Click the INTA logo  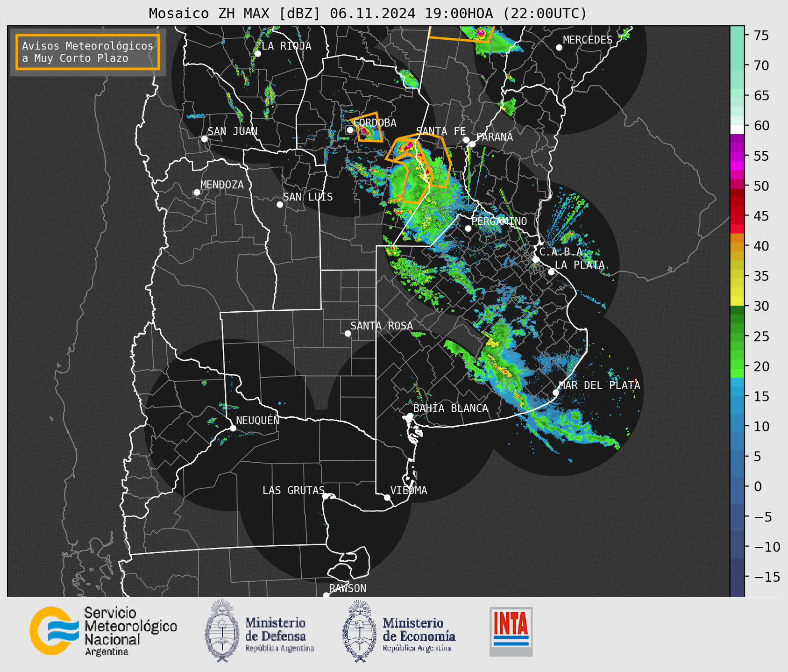point(511,631)
